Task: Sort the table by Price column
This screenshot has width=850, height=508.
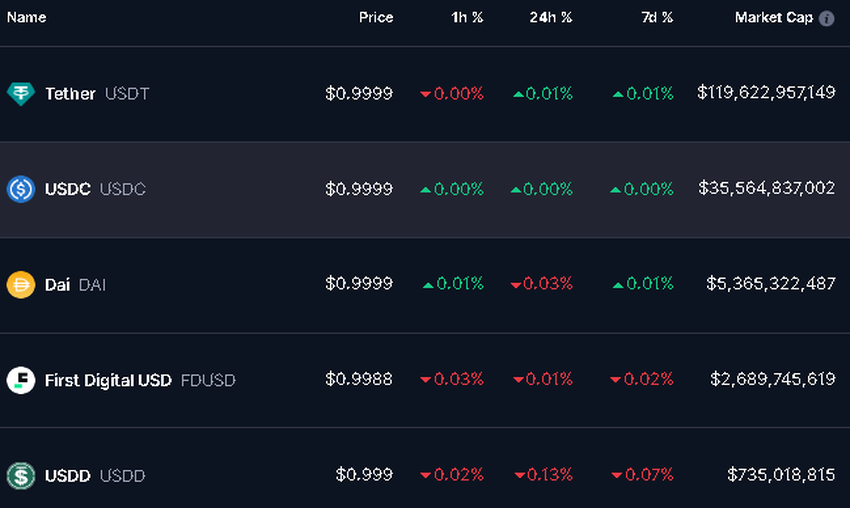Action: [x=376, y=17]
